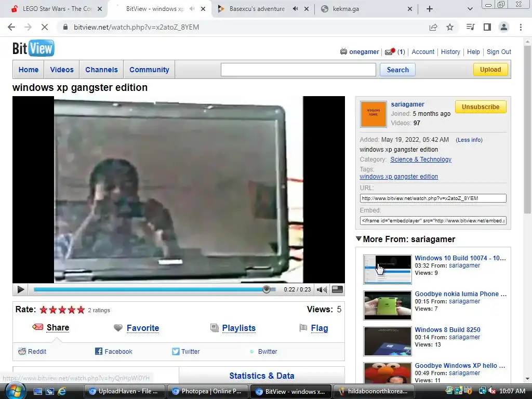Screen dimensions: 532x399
Task: Mute the Basexcu's adventure tab audio icon
Action: pos(295,9)
